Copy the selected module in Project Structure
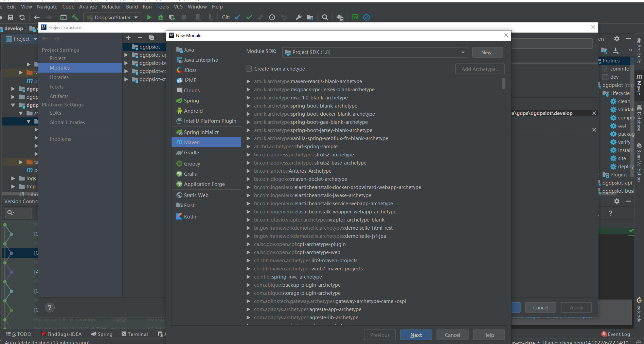 click(151, 38)
